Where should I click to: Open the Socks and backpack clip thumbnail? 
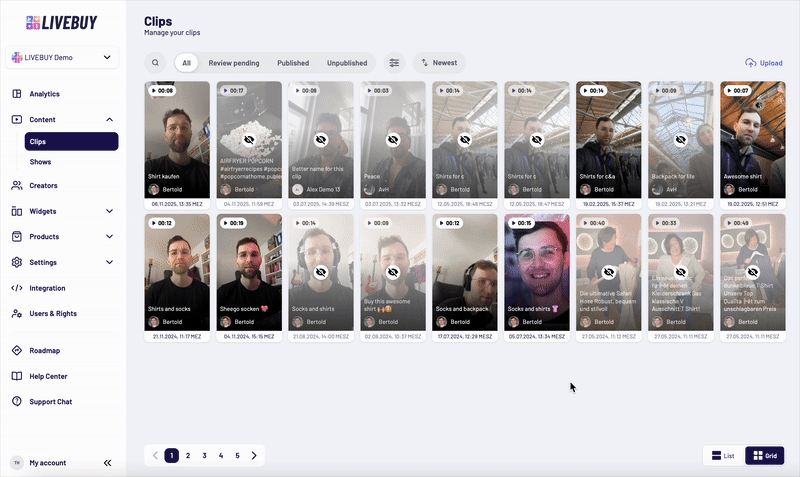click(x=465, y=272)
